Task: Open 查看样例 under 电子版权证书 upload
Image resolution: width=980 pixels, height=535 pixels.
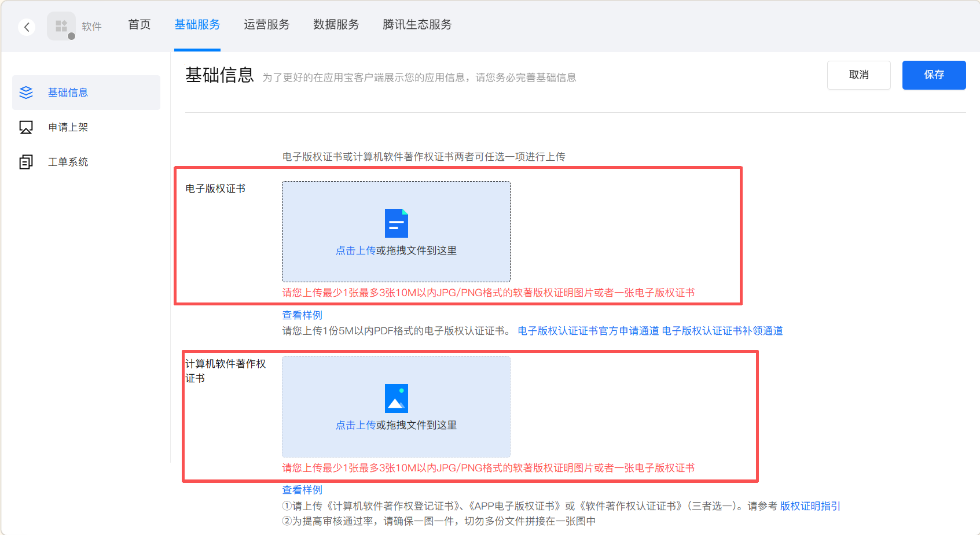Action: click(302, 315)
